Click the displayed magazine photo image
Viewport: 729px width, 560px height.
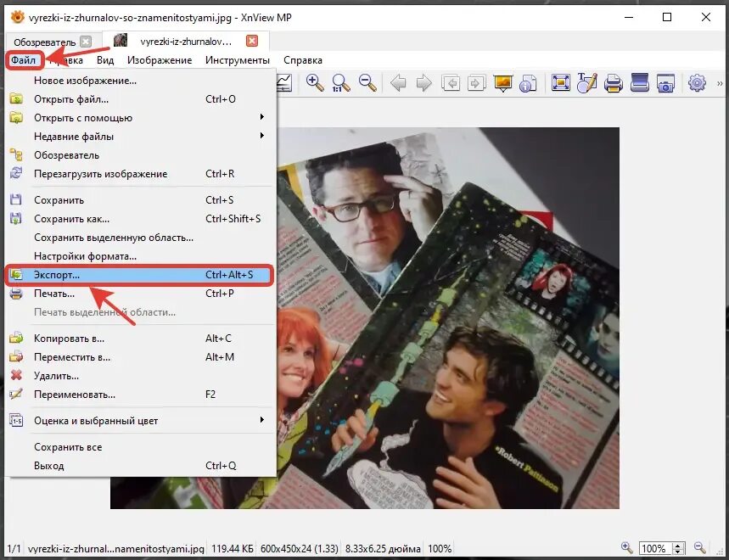pyautogui.click(x=448, y=318)
